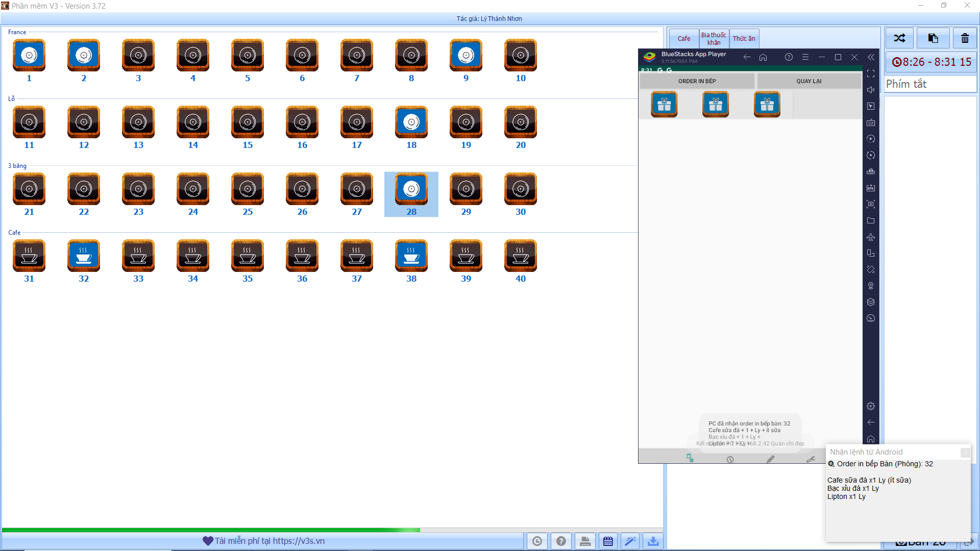Open the help question mark icon
This screenshot has height=551, width=980.
[561, 541]
